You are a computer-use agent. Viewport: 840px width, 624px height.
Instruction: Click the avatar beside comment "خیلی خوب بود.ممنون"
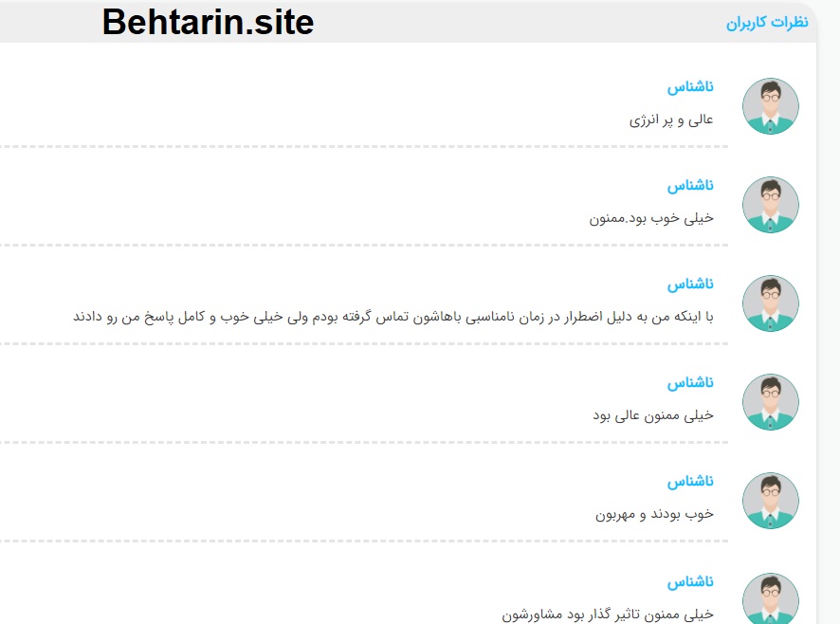pos(771,205)
